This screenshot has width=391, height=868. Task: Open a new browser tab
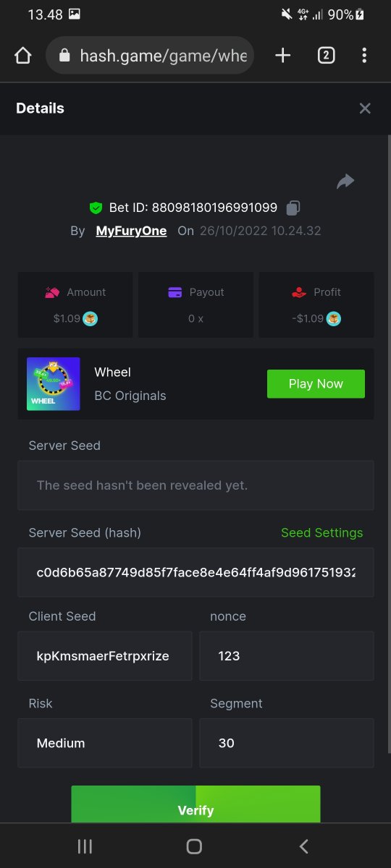tap(283, 56)
